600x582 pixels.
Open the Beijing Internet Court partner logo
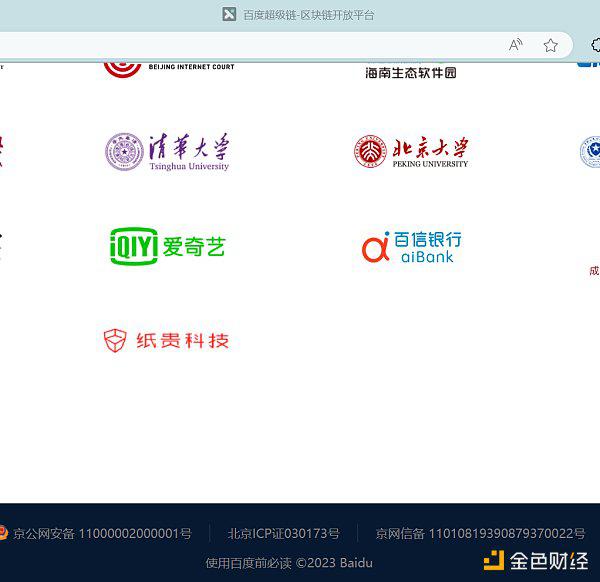169,68
